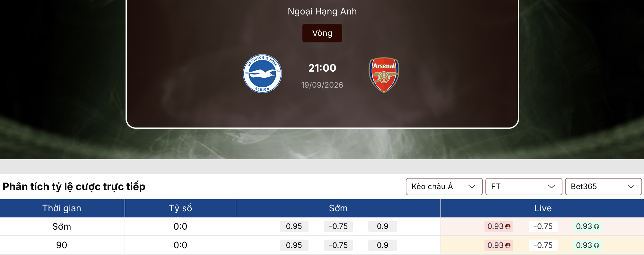This screenshot has width=644, height=255.
Task: Click the green up arrow in the 90 row
Action: (596, 245)
